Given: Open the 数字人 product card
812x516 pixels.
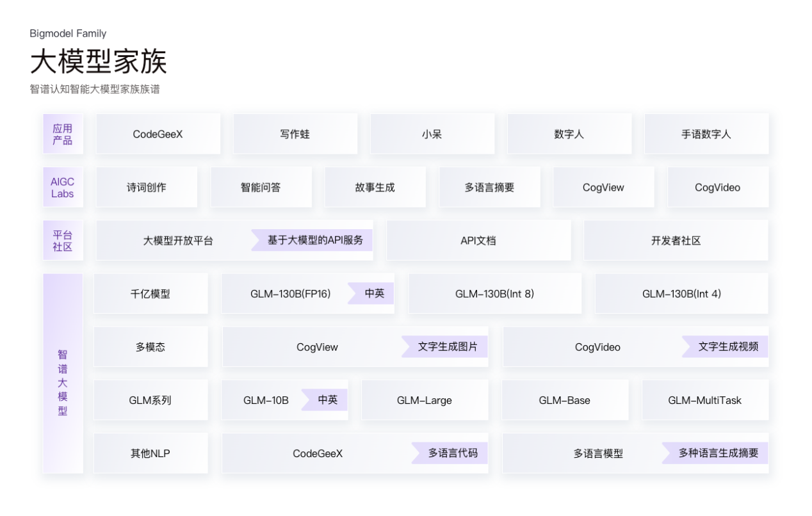Looking at the screenshot, I should pyautogui.click(x=569, y=134).
